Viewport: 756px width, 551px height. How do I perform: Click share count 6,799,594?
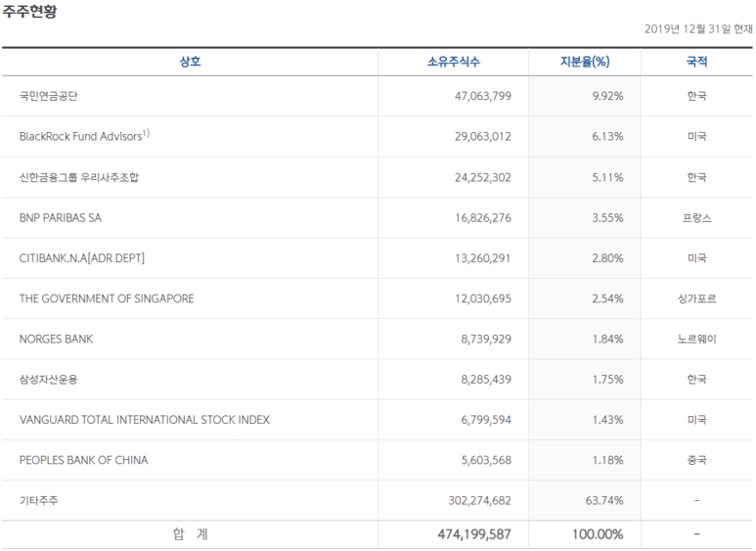(486, 420)
